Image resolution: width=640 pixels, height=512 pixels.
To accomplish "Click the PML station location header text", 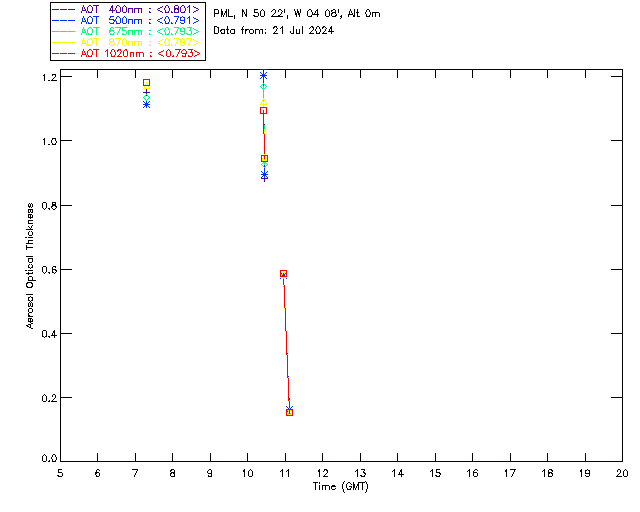I will [297, 14].
